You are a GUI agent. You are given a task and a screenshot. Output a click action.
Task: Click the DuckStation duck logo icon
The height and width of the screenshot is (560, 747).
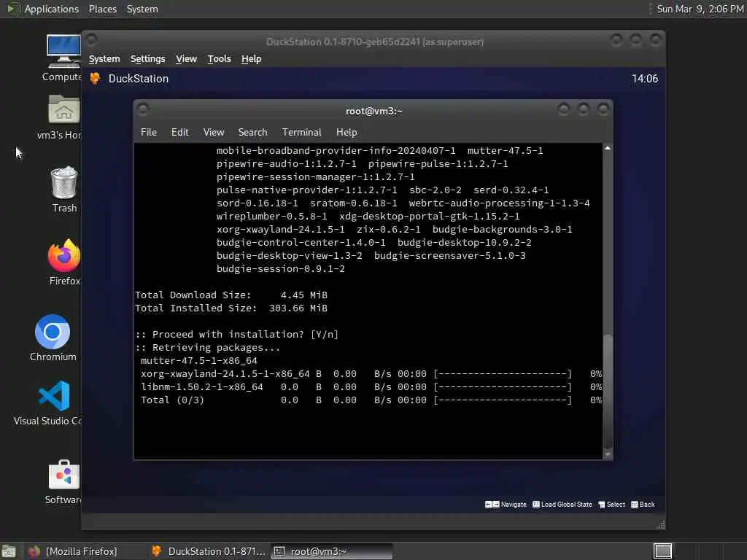coord(96,79)
